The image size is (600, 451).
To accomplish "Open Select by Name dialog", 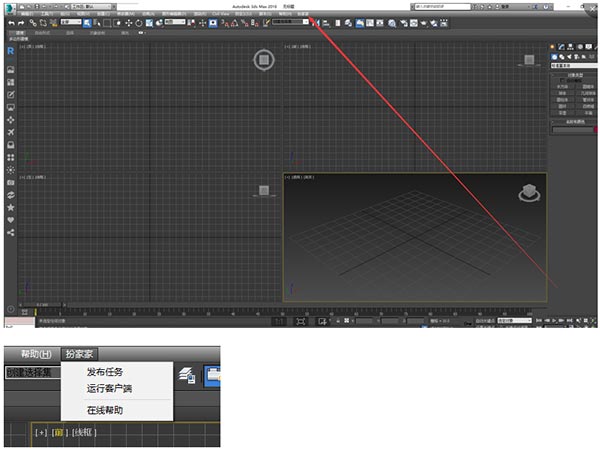I will 97,23.
